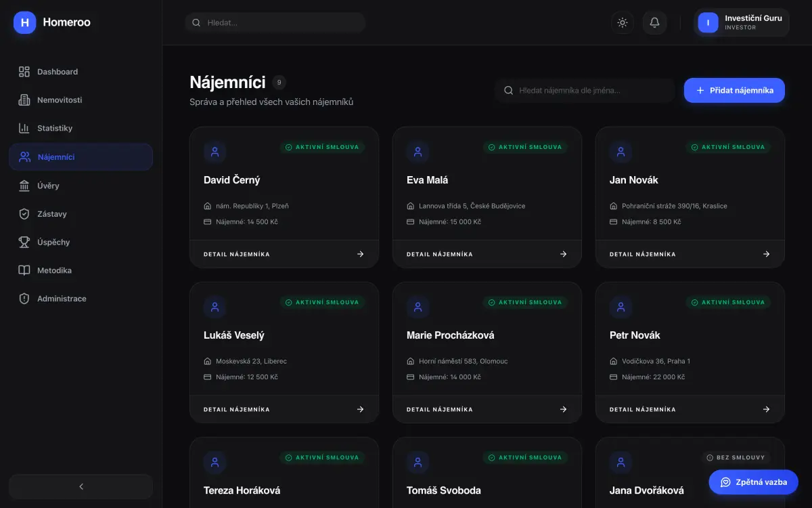Image resolution: width=812 pixels, height=508 pixels.
Task: Open Zástavy in the sidebar
Action: (x=81, y=214)
